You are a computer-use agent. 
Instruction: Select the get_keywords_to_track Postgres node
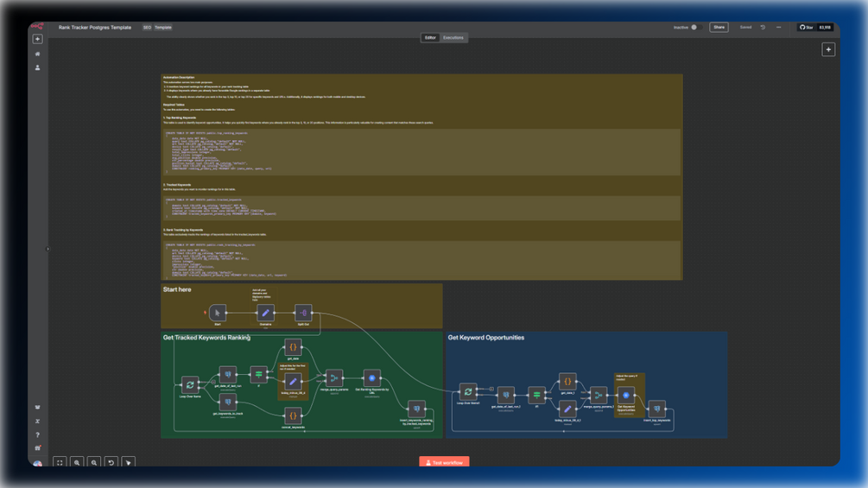(x=227, y=402)
